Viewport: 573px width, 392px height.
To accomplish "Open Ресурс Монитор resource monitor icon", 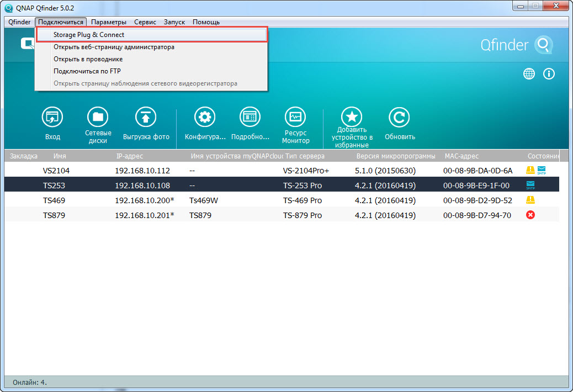I will pos(295,117).
